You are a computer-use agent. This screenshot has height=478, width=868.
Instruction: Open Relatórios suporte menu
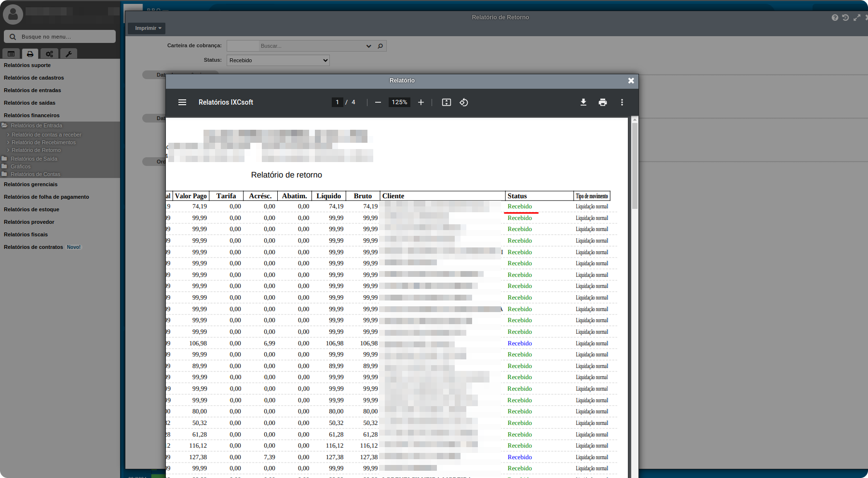pyautogui.click(x=27, y=65)
